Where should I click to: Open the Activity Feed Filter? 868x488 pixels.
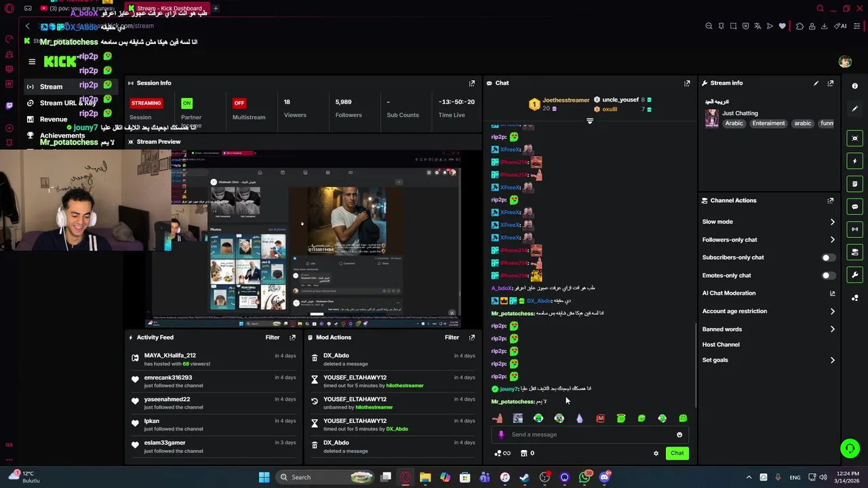[273, 338]
